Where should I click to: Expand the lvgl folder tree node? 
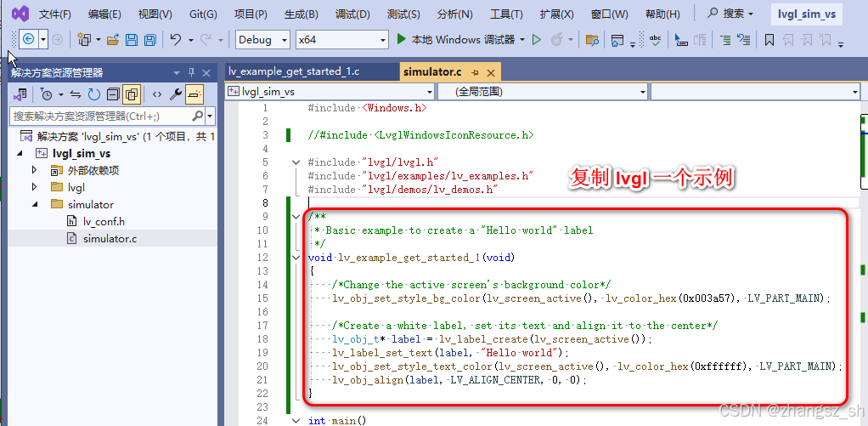click(x=34, y=187)
